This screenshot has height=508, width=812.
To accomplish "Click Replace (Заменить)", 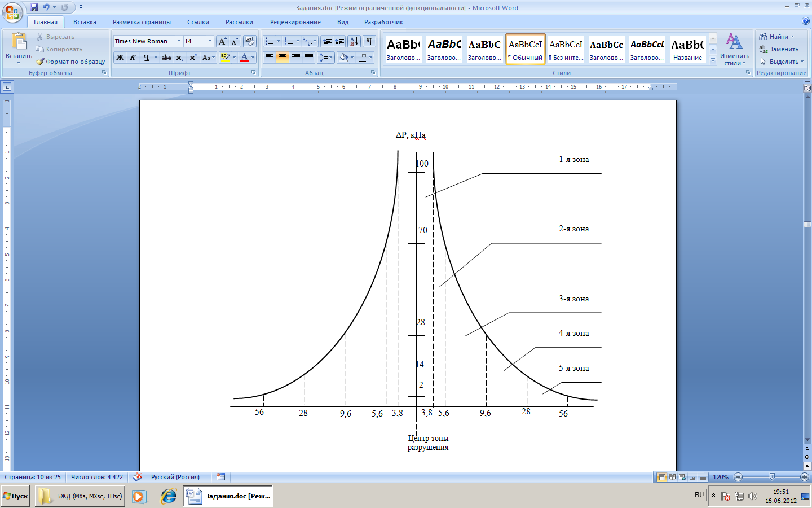I will [x=779, y=49].
